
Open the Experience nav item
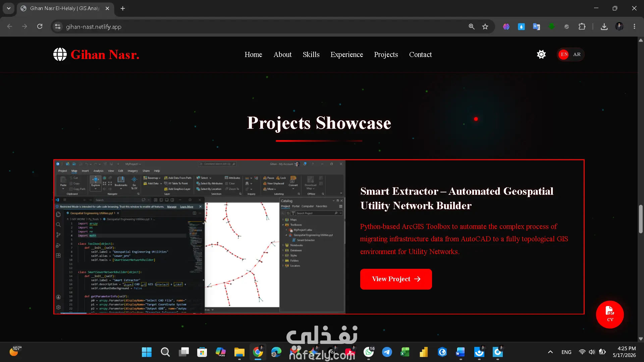[x=346, y=55]
